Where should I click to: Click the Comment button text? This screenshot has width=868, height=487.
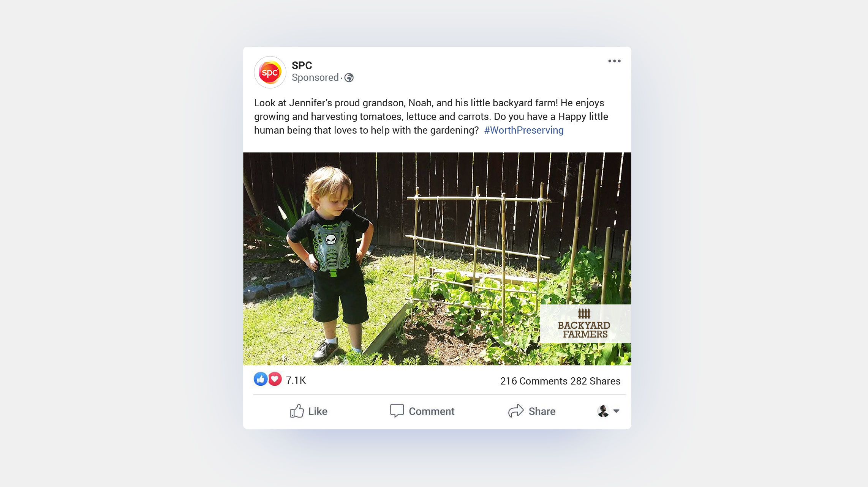point(432,411)
